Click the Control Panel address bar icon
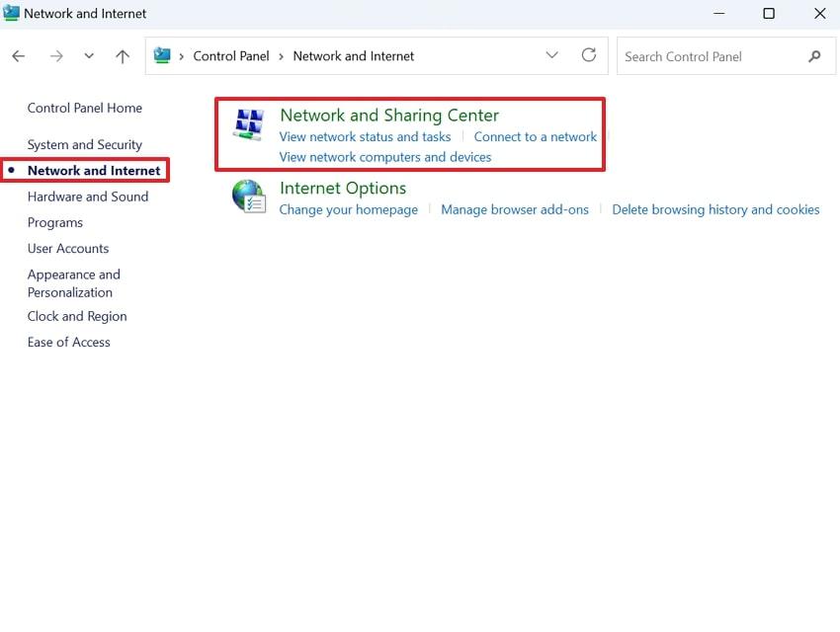 tap(162, 55)
